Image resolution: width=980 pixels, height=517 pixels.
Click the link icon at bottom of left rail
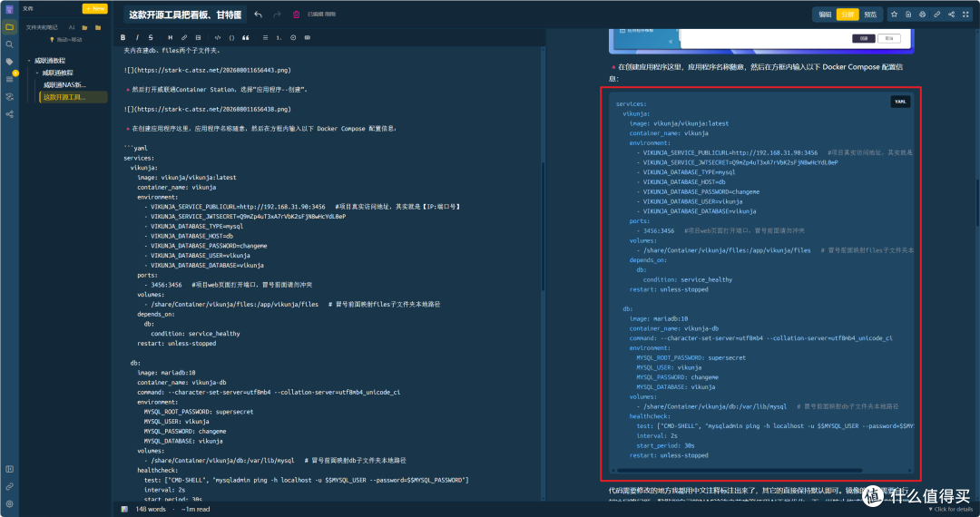9,486
